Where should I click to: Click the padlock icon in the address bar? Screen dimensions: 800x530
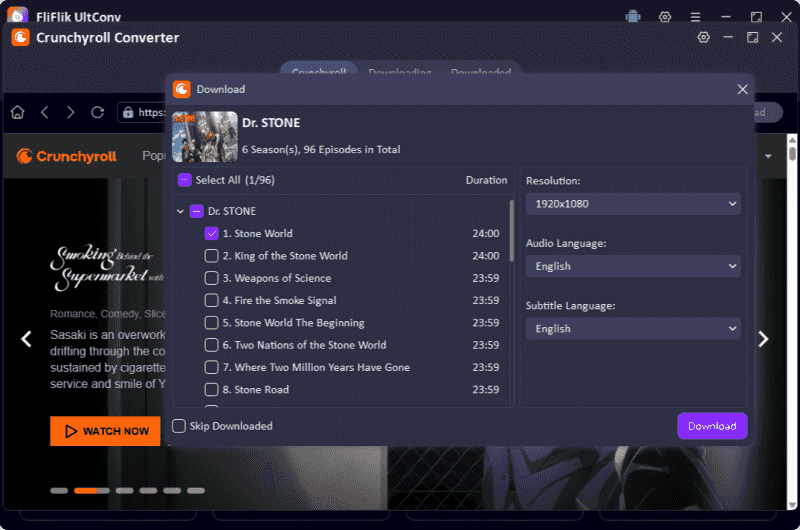[128, 112]
